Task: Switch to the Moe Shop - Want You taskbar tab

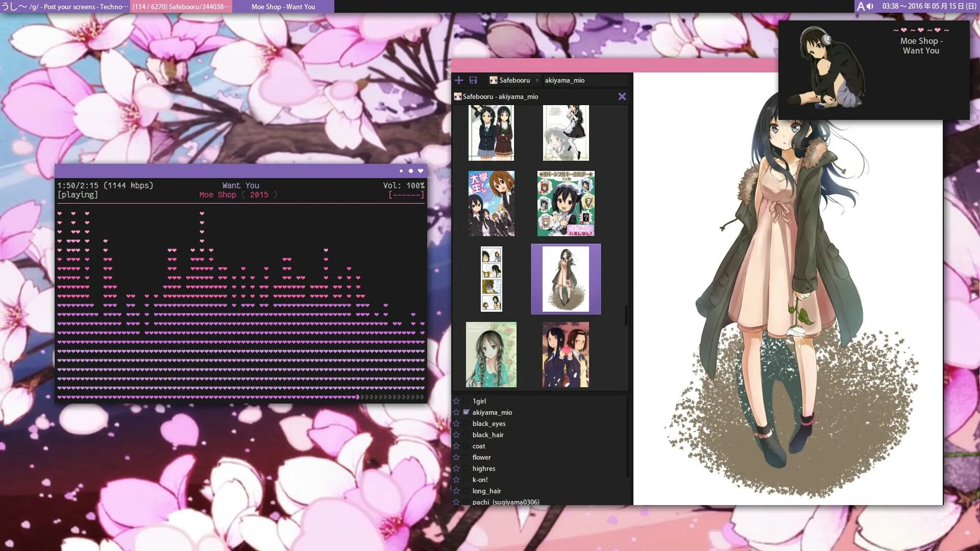Action: [x=283, y=7]
